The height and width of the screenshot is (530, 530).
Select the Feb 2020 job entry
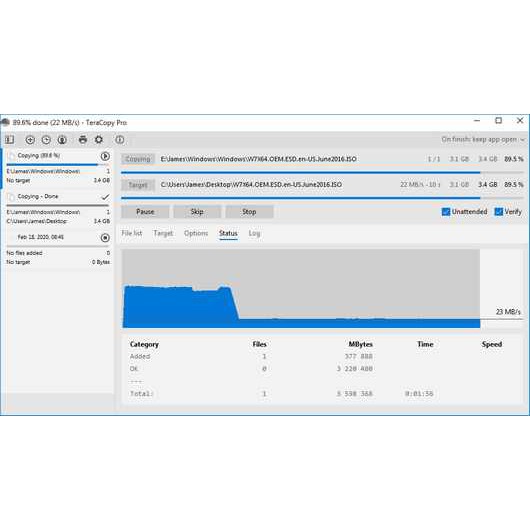coord(57,249)
